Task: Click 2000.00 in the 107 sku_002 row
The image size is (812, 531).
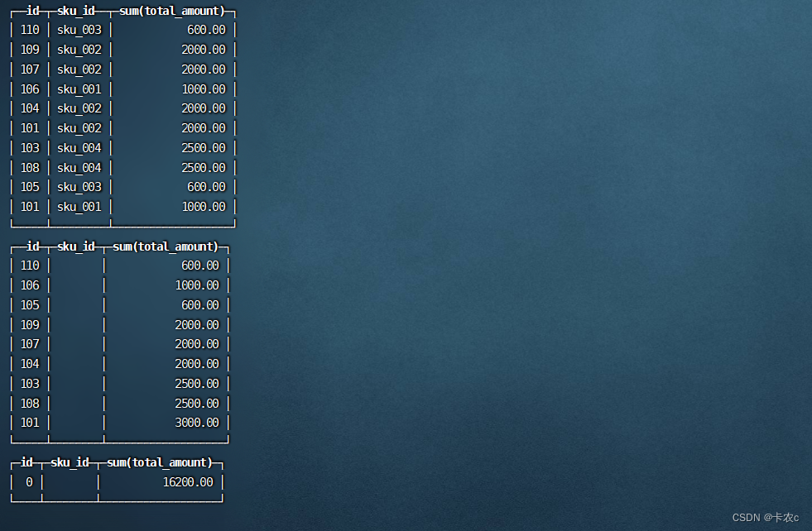Action: 204,69
